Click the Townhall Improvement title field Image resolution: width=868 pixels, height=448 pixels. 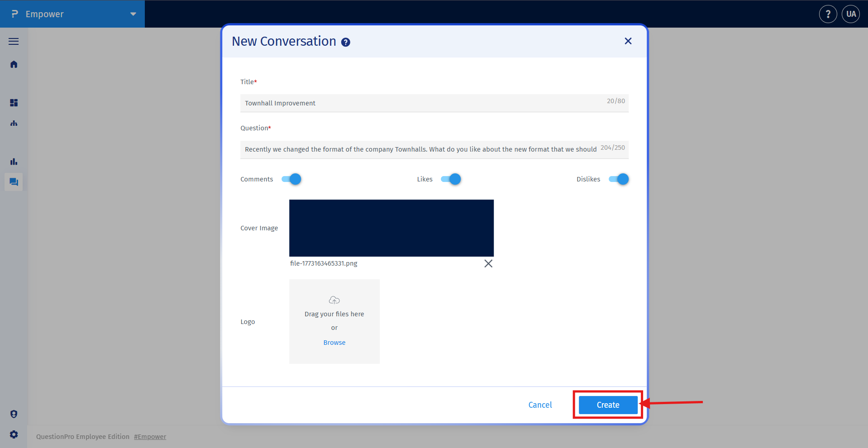tap(407, 103)
